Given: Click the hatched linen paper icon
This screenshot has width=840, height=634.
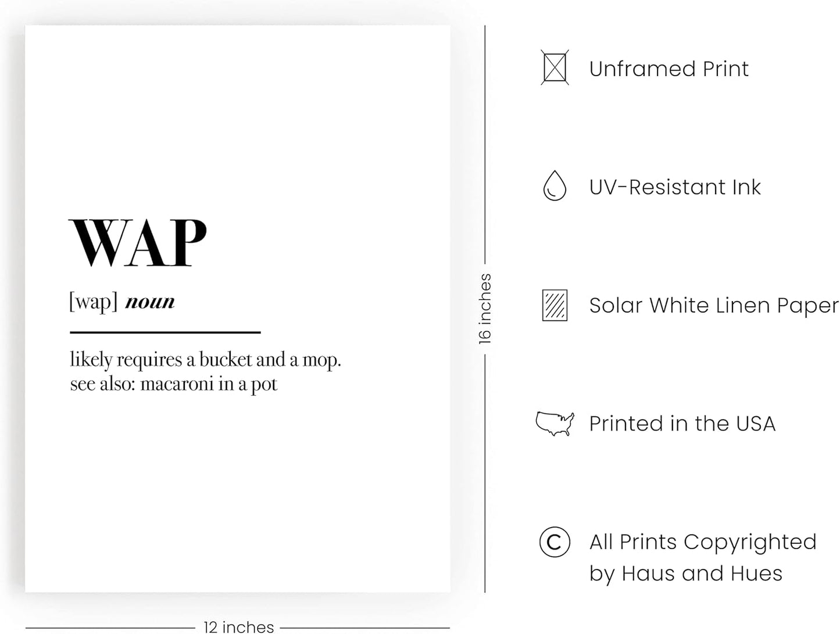Looking at the screenshot, I should click(x=555, y=305).
